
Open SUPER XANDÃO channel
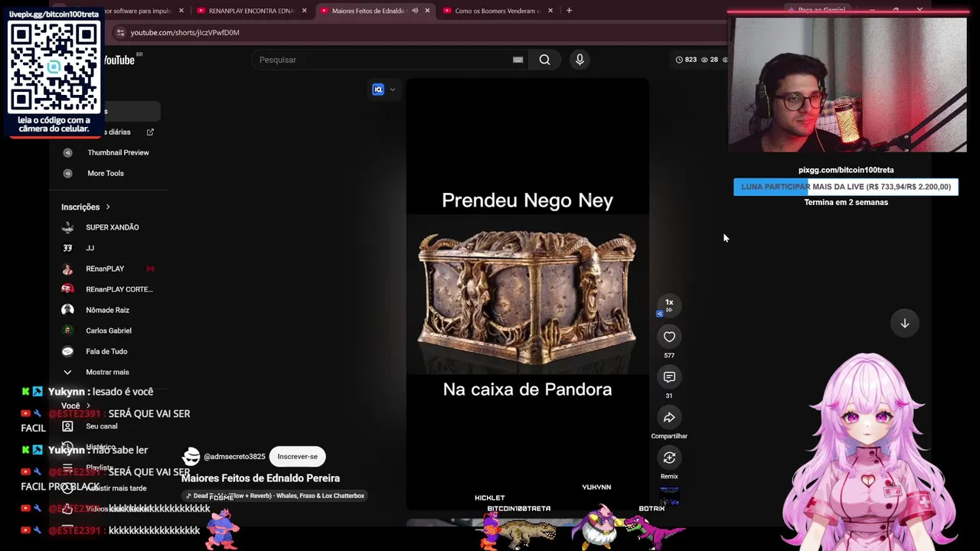click(x=112, y=227)
